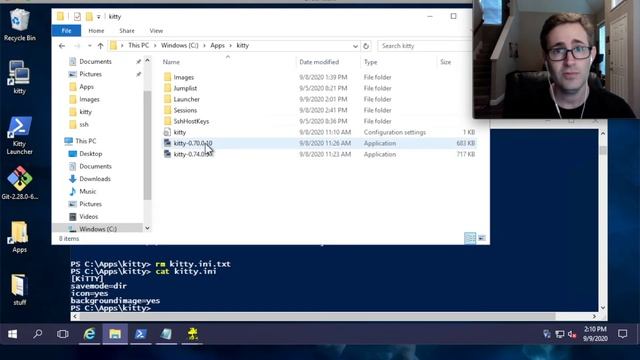
Task: Open the volume muted tray icon
Action: (572, 334)
